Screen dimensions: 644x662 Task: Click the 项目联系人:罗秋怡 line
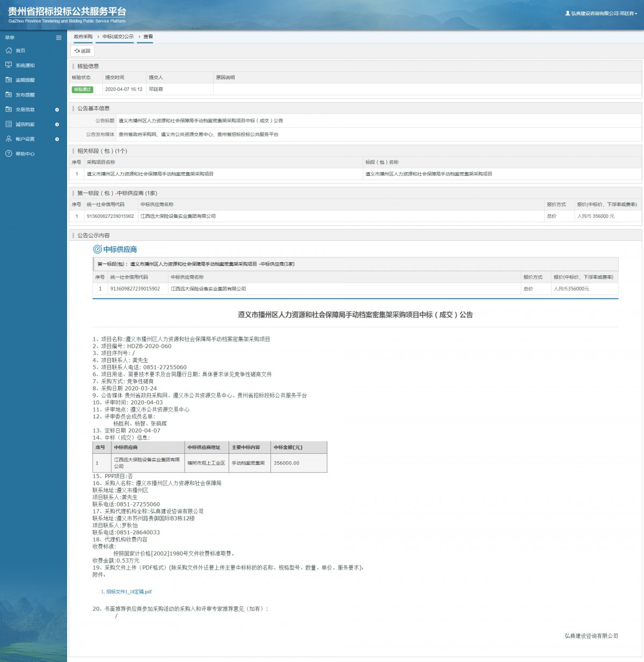(x=115, y=525)
